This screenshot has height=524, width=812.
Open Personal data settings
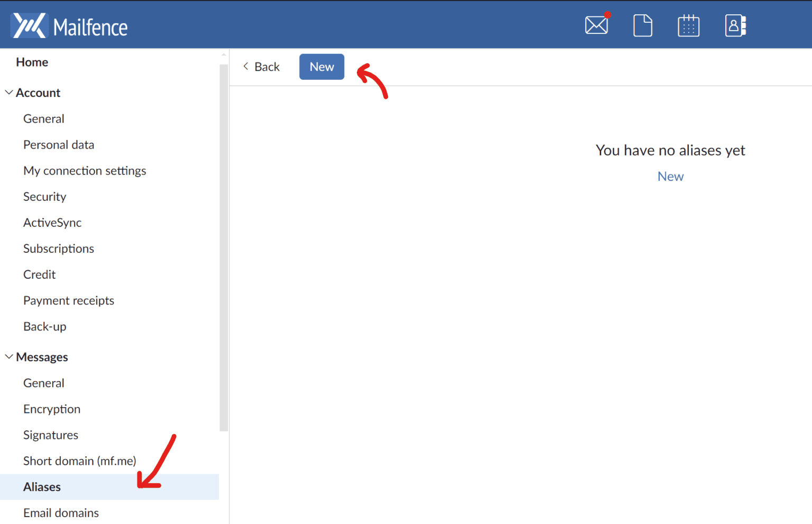pyautogui.click(x=59, y=144)
